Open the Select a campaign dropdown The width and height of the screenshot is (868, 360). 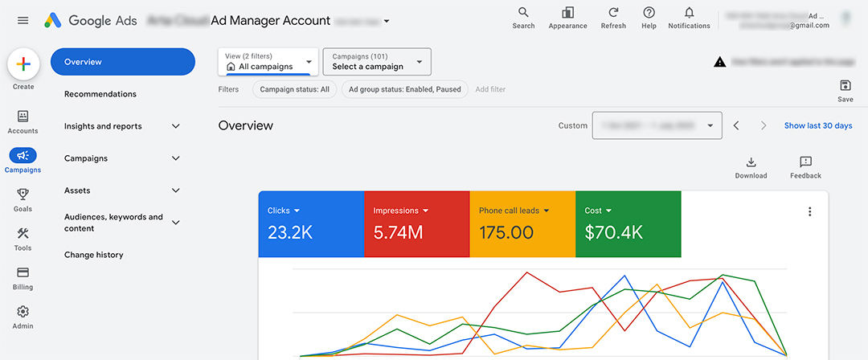tap(377, 62)
